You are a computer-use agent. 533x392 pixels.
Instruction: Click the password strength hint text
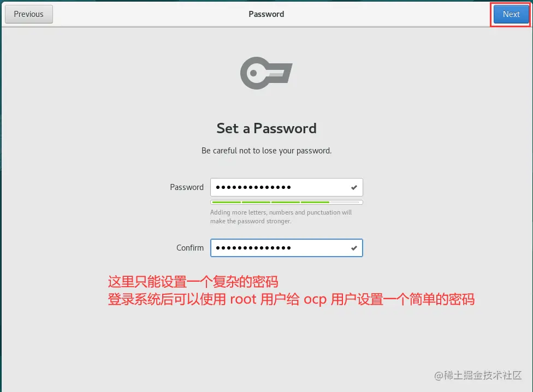click(x=281, y=217)
